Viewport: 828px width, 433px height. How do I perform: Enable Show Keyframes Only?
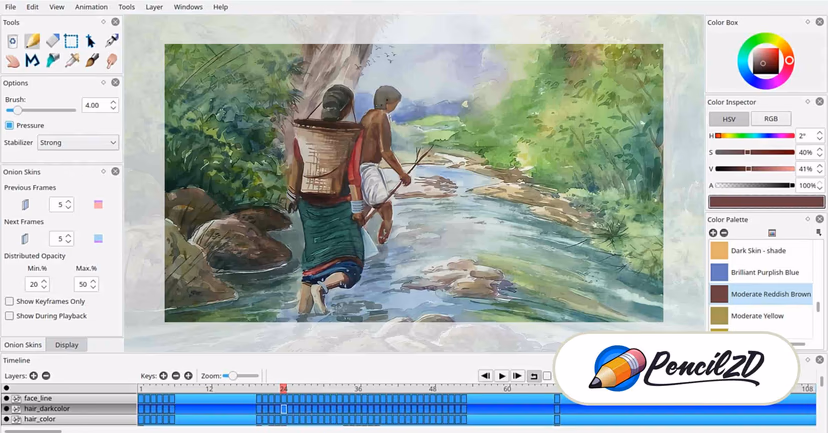tap(10, 302)
